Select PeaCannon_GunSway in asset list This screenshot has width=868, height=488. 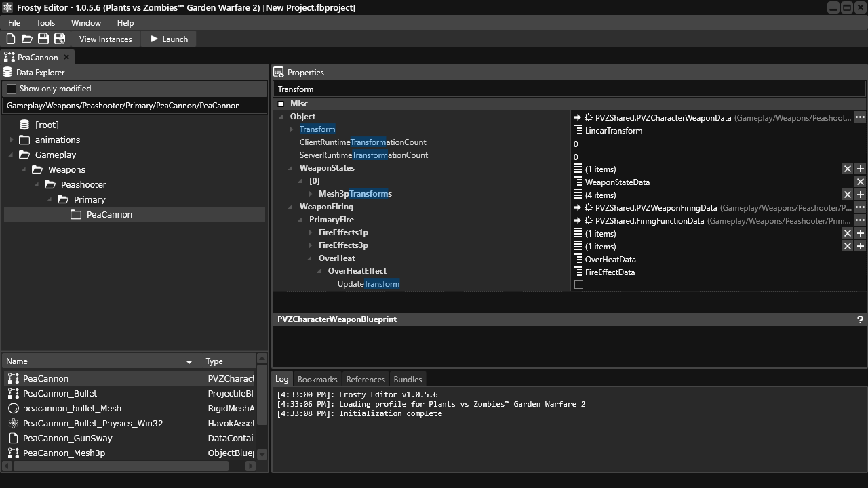click(x=68, y=439)
